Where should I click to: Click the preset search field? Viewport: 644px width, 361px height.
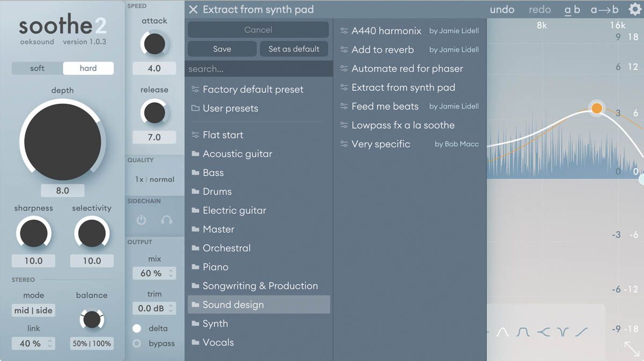258,69
